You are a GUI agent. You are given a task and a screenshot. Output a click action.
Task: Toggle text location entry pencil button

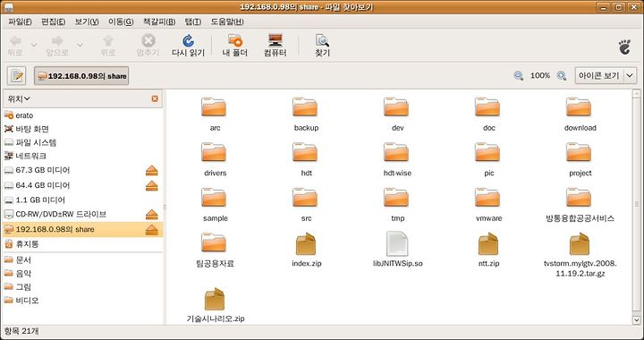(16, 75)
